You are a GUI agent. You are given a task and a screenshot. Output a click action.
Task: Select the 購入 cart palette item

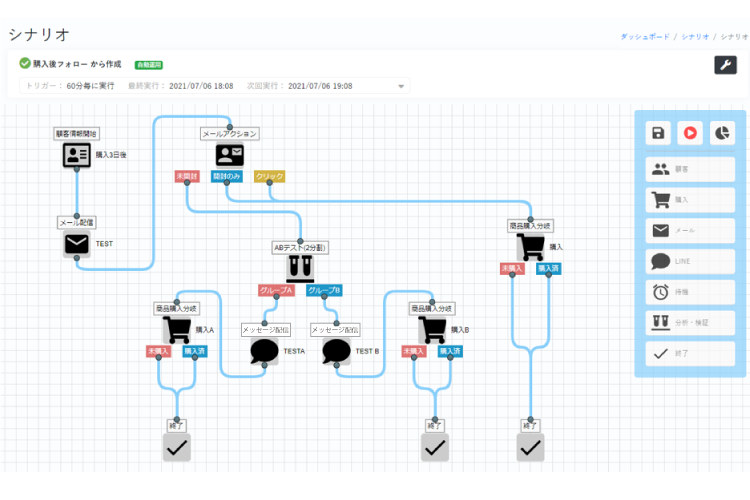[690, 200]
